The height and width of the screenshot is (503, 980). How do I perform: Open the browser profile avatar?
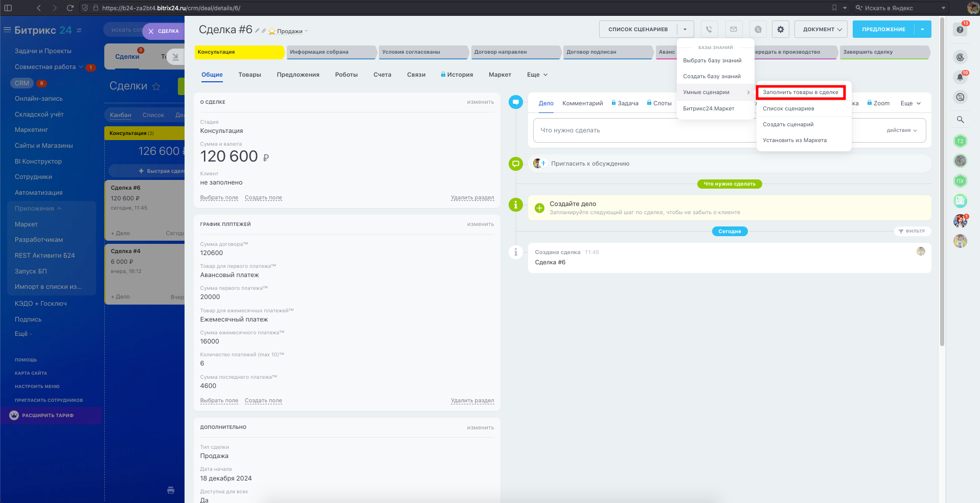click(x=973, y=8)
